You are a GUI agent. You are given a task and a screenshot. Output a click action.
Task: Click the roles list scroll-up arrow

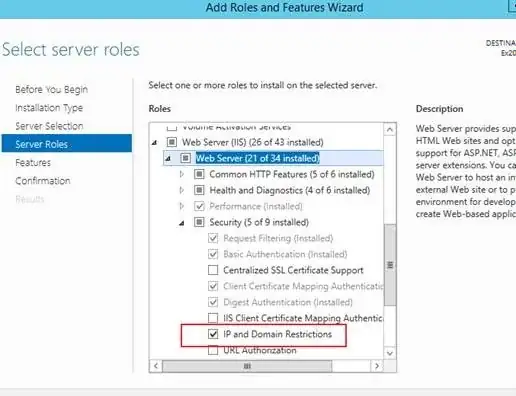(x=390, y=129)
